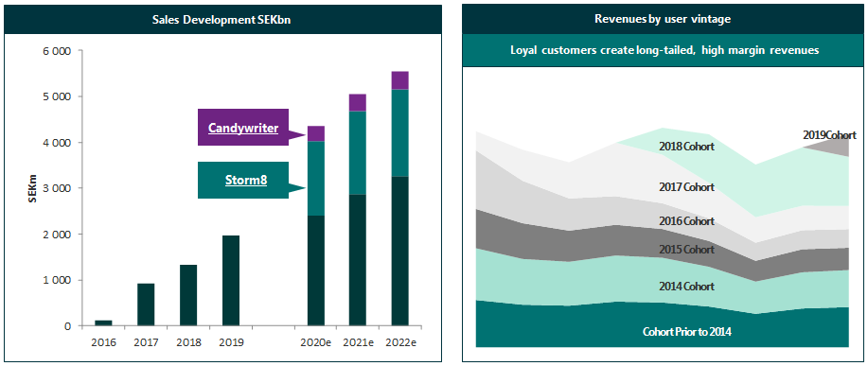Click the '2018' x-axis label

pos(187,342)
